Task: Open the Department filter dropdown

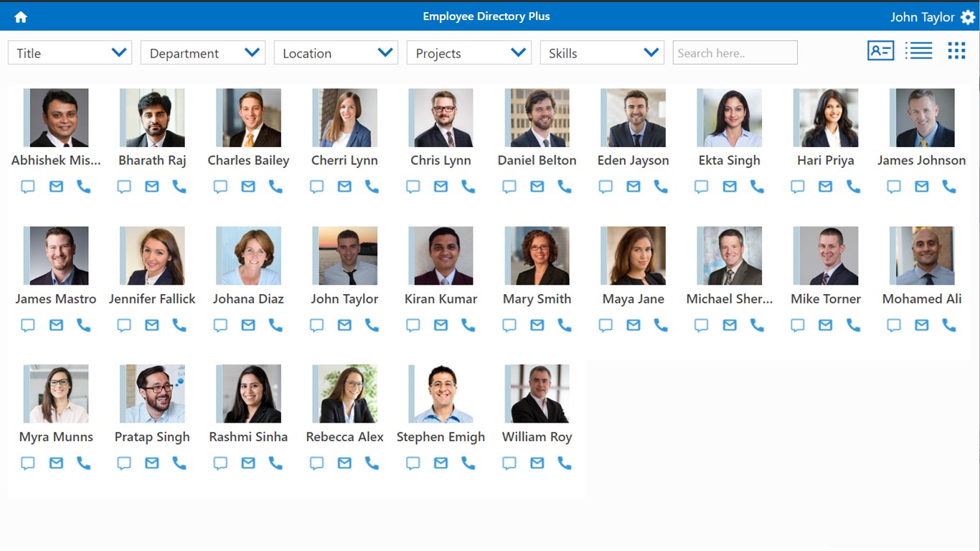Action: [203, 52]
